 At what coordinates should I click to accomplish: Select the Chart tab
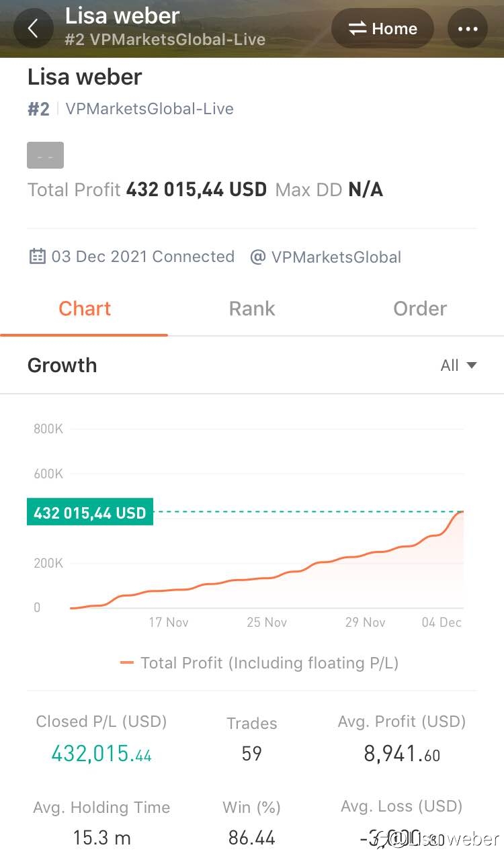click(84, 308)
